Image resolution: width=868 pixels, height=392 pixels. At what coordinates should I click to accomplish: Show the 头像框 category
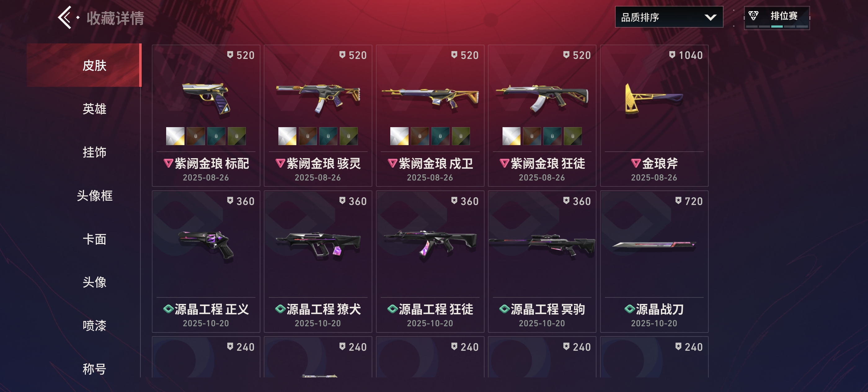click(94, 195)
